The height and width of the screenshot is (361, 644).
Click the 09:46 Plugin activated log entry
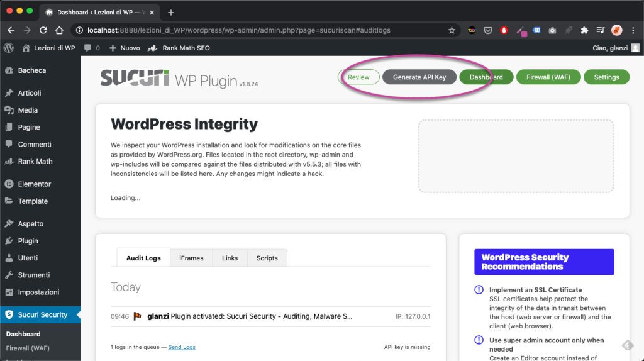point(270,316)
